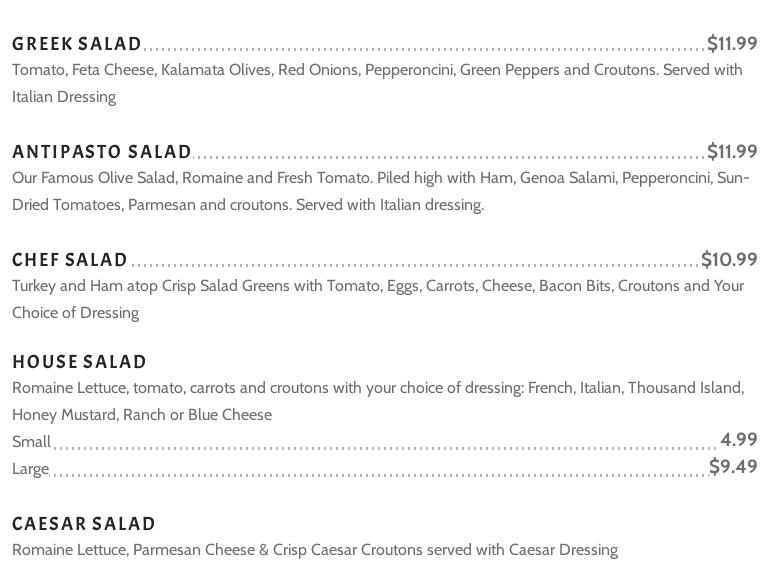Select the Caesar Salad heading

coord(84,524)
